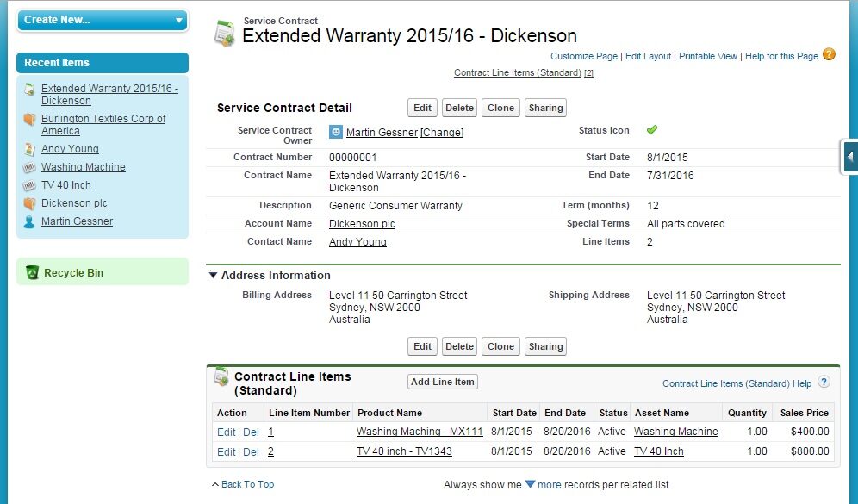The width and height of the screenshot is (858, 504).
Task: Jump to Contract Line Items (Standard) related list link
Action: 517,72
